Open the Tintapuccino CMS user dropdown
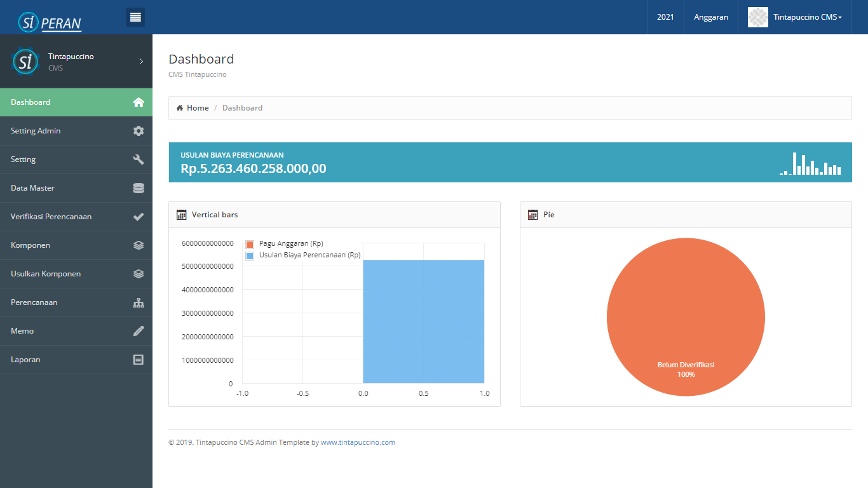Image resolution: width=868 pixels, height=488 pixels. 796,17
